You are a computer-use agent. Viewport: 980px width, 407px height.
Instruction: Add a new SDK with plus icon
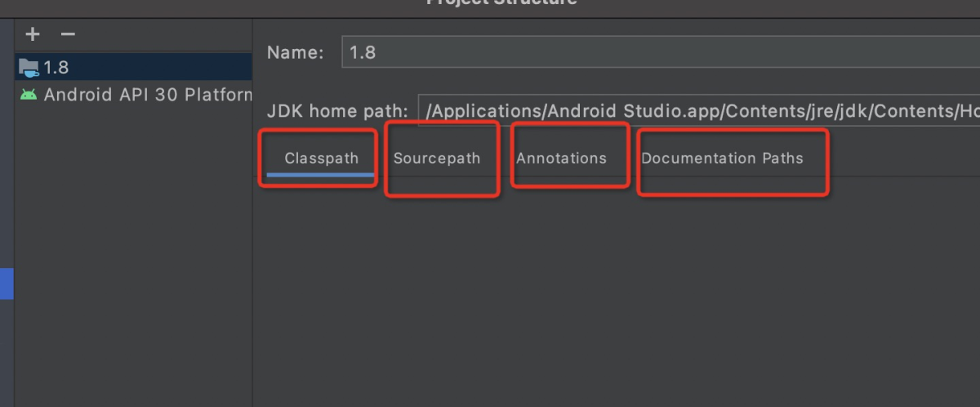(33, 34)
